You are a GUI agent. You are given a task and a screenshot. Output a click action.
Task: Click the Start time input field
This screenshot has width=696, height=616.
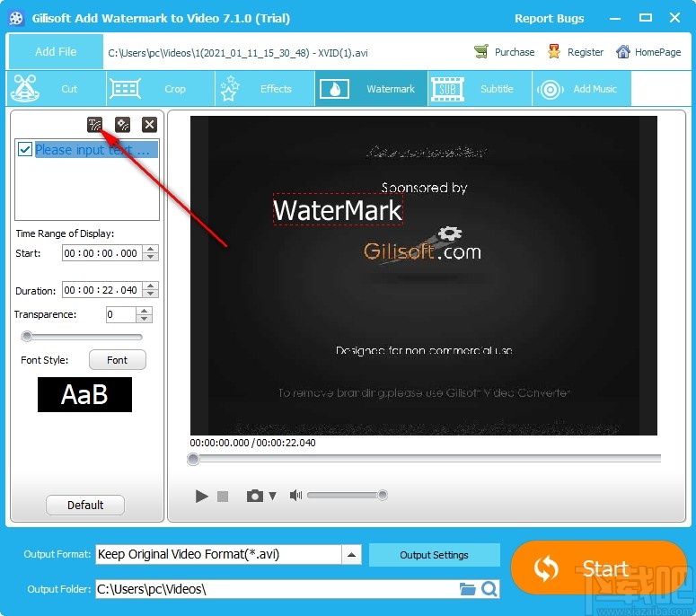click(x=102, y=253)
